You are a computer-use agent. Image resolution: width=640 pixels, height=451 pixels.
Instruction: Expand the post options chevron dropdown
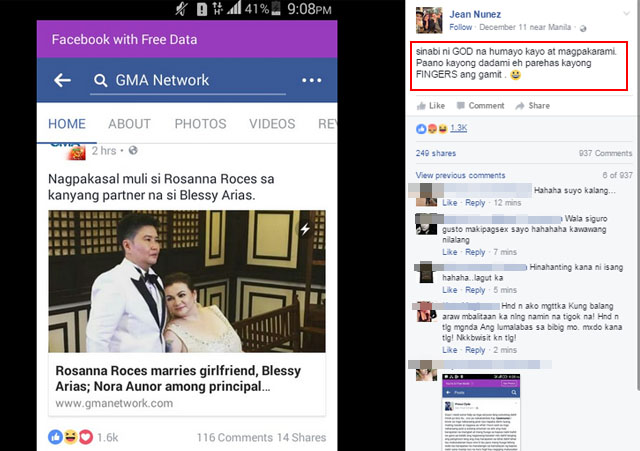(627, 13)
